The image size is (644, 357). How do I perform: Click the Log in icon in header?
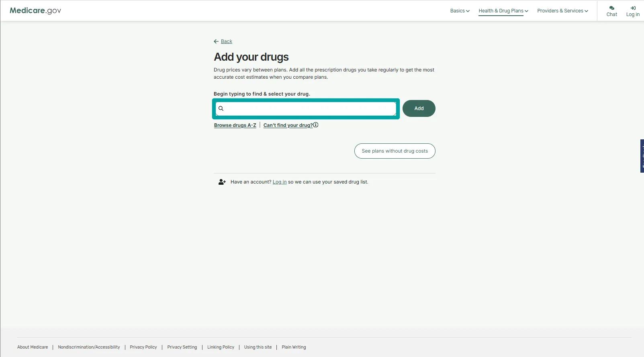[633, 8]
